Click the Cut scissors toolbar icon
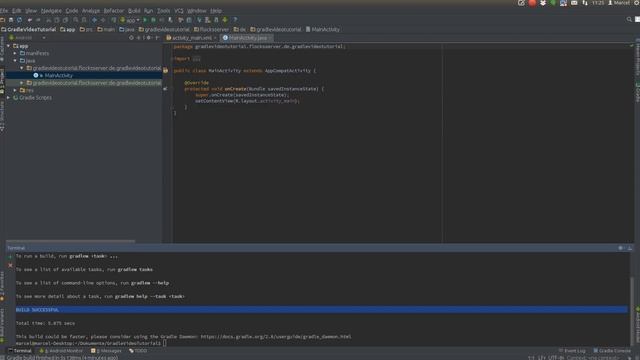The height and width of the screenshot is (360, 640). 49,20
